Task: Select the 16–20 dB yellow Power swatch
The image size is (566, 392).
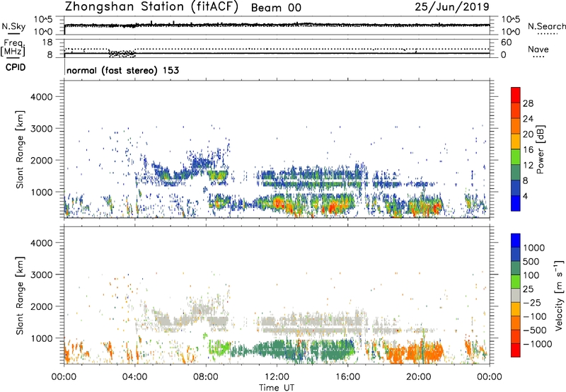Action: [x=516, y=141]
